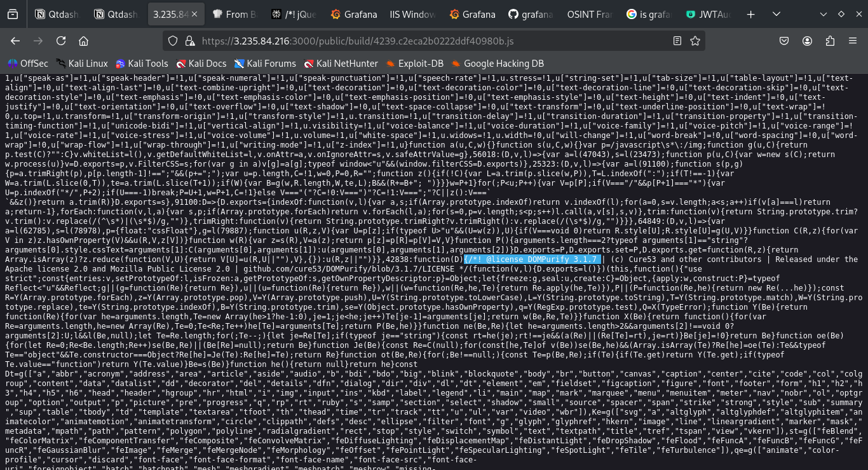
Task: Open the Kali Tools bookmark
Action: click(142, 64)
